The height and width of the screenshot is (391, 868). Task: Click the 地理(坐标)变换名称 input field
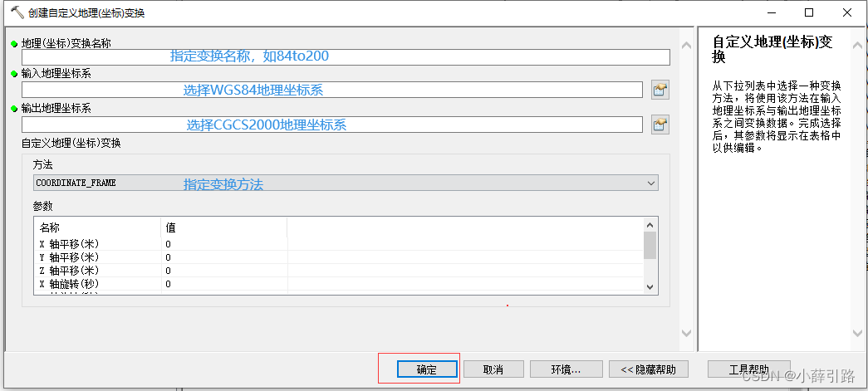click(x=346, y=57)
